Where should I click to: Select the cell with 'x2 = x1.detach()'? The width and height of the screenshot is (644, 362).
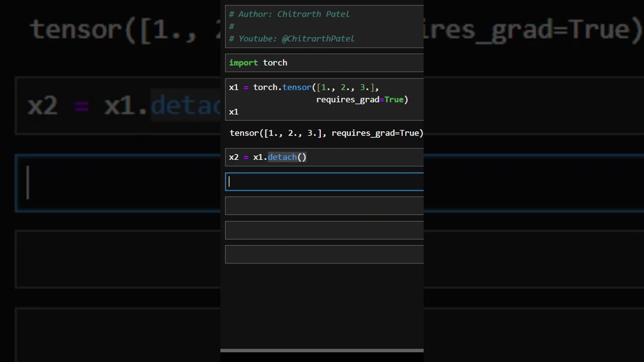tap(324, 157)
